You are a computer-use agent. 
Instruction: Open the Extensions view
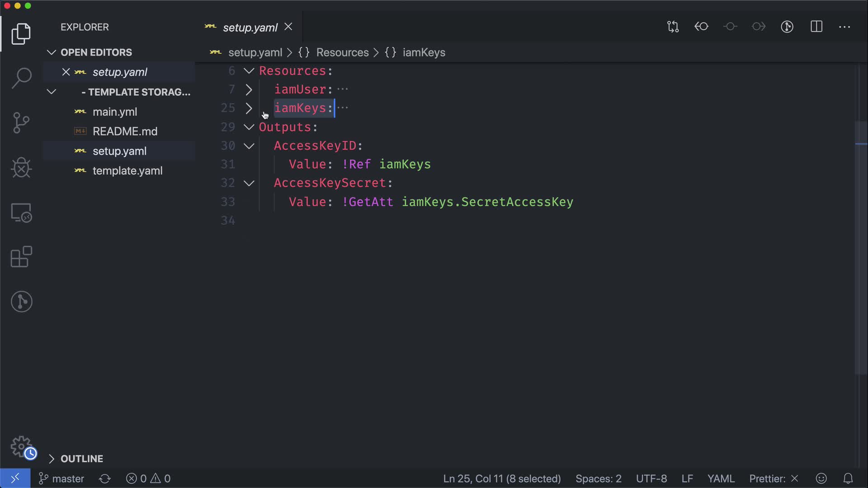tap(21, 257)
